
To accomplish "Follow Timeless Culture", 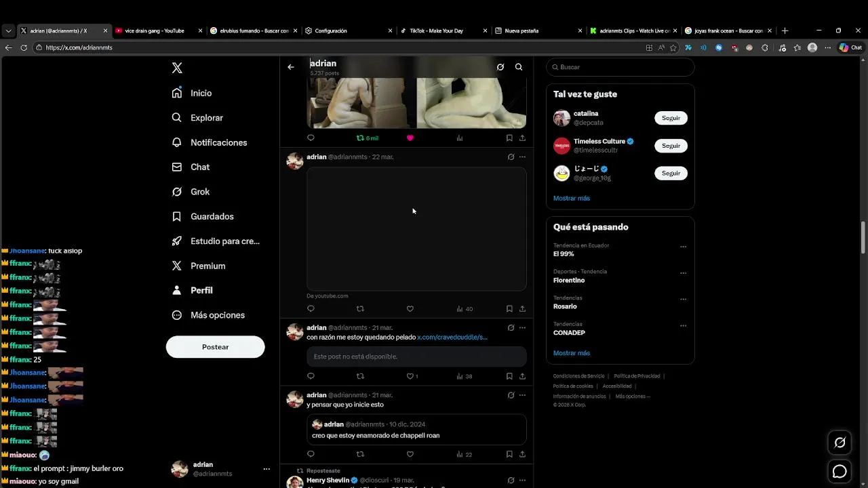I will pos(671,146).
